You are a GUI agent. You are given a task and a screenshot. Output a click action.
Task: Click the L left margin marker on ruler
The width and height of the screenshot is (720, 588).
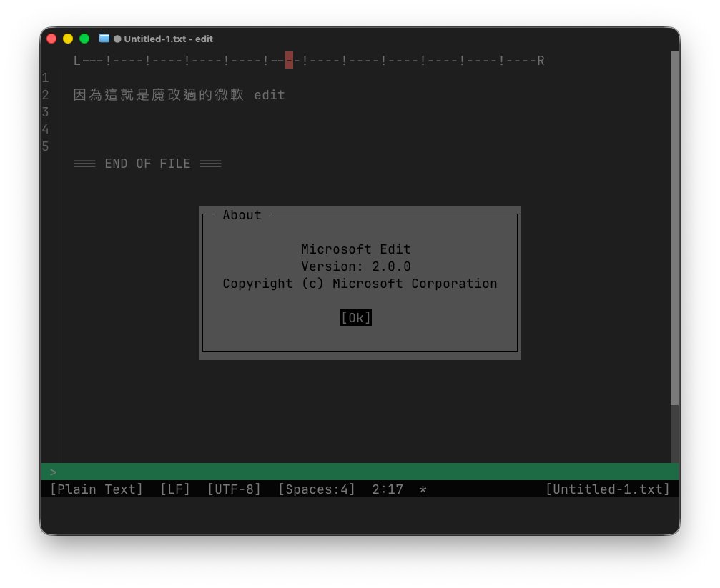[x=77, y=61]
